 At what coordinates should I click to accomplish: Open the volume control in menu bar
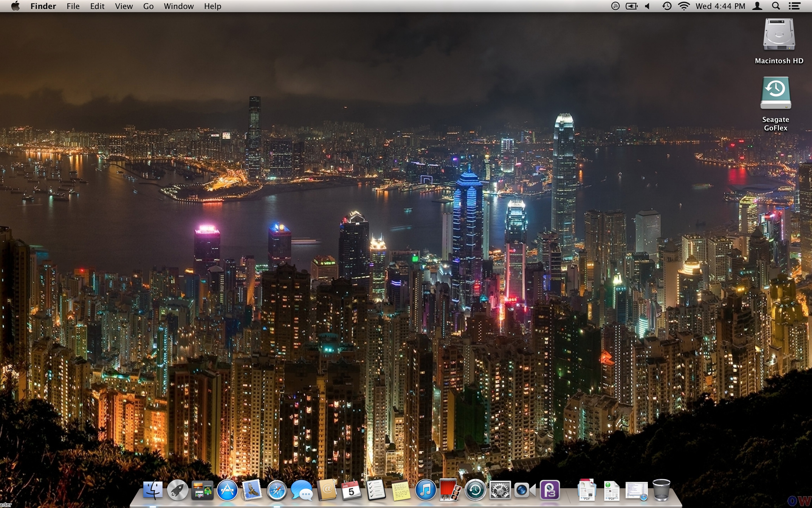648,6
